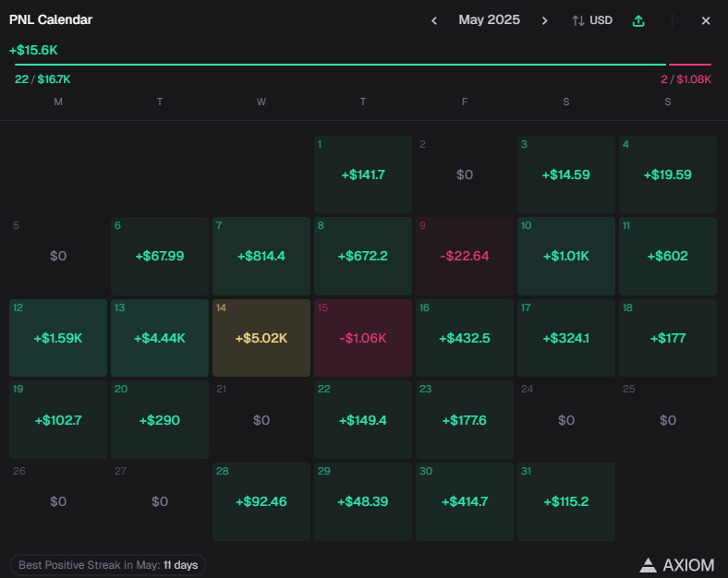This screenshot has height=578, width=728.
Task: Close the PNL Calendar panel
Action: [706, 21]
